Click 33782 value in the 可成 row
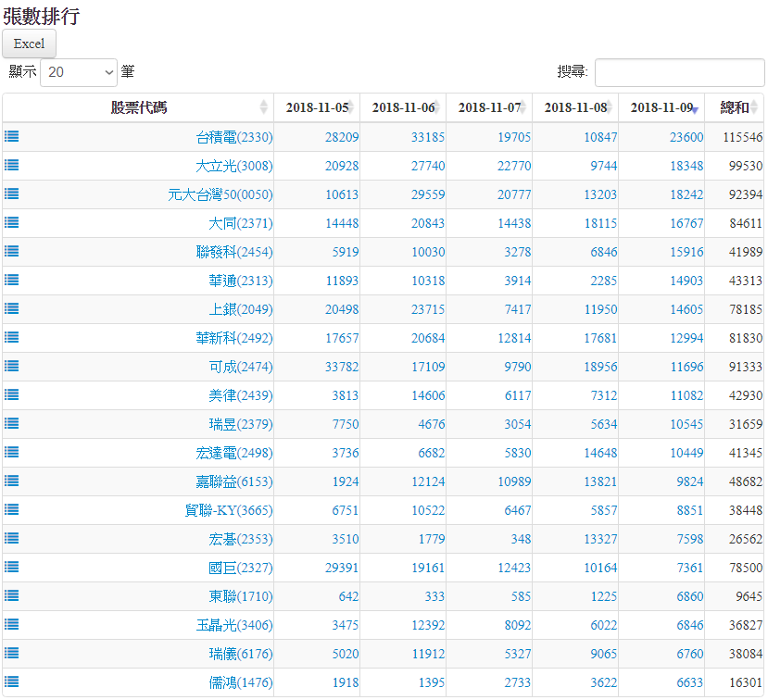 pos(342,367)
